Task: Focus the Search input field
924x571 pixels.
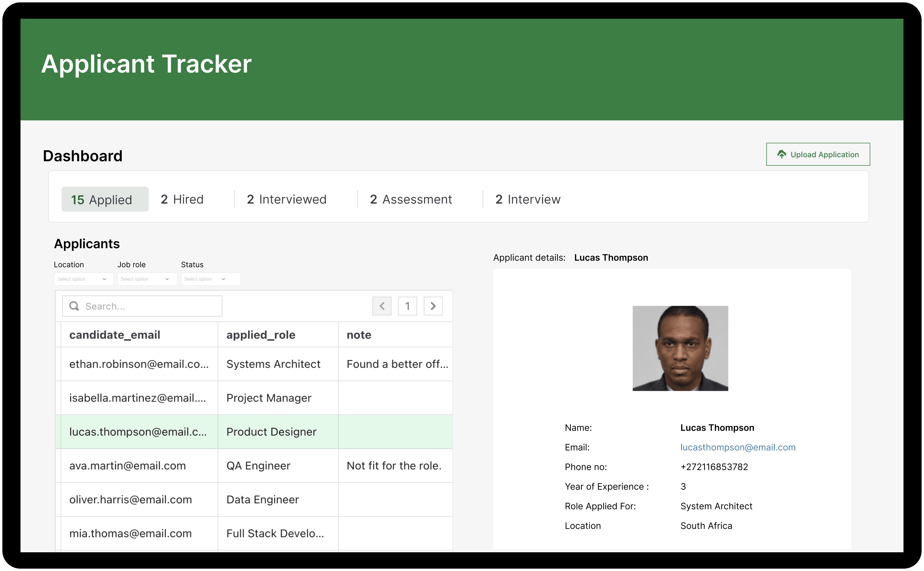Action: point(151,306)
